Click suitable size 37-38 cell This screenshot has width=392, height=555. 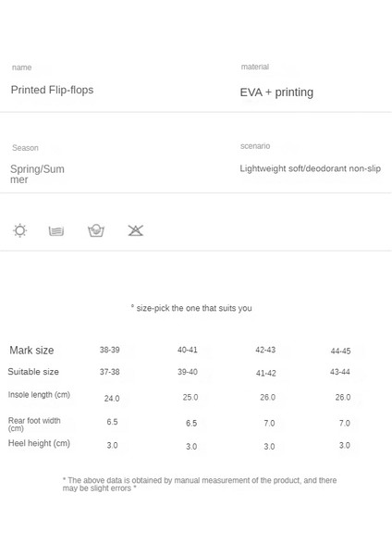coord(110,372)
